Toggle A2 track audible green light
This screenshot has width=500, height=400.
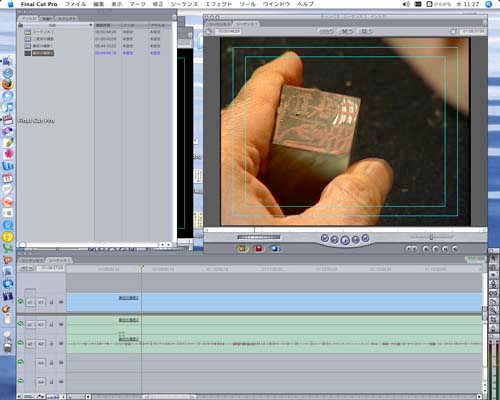coord(21,343)
